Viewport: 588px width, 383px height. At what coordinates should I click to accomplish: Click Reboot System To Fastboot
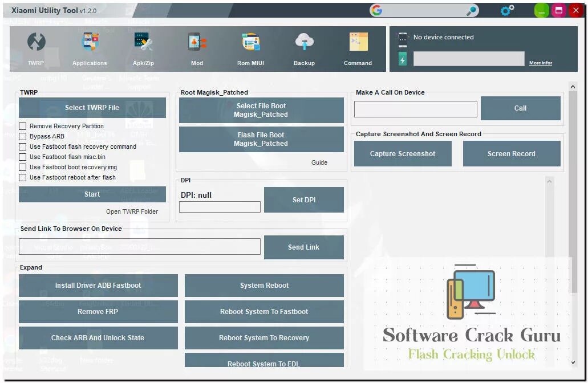pyautogui.click(x=265, y=312)
